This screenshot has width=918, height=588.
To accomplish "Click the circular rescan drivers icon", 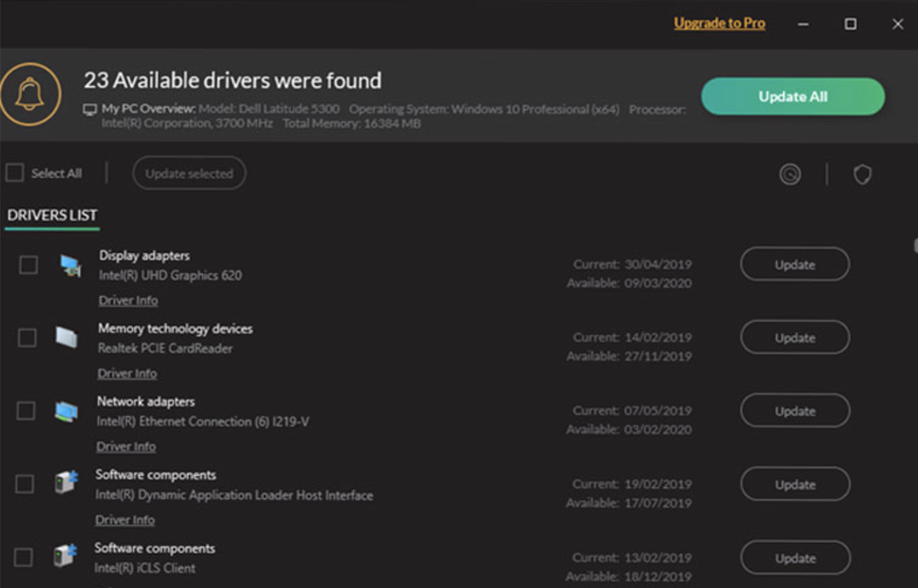I will (x=791, y=173).
